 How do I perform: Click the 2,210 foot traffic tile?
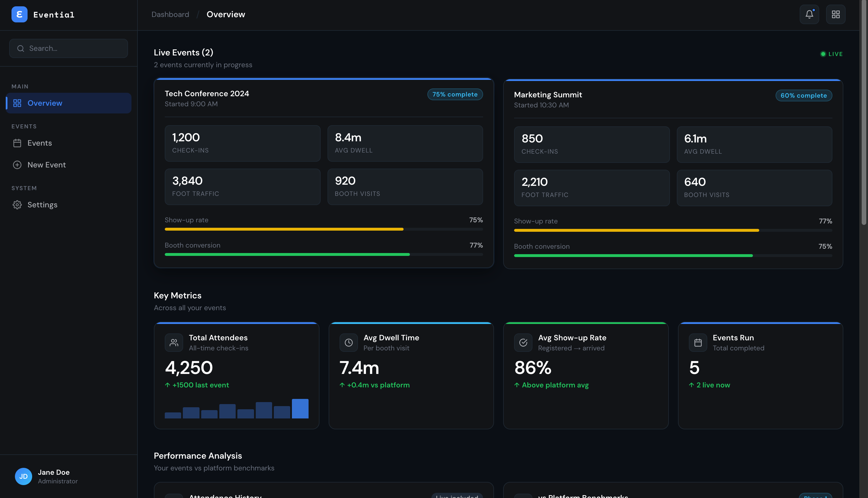tap(592, 188)
